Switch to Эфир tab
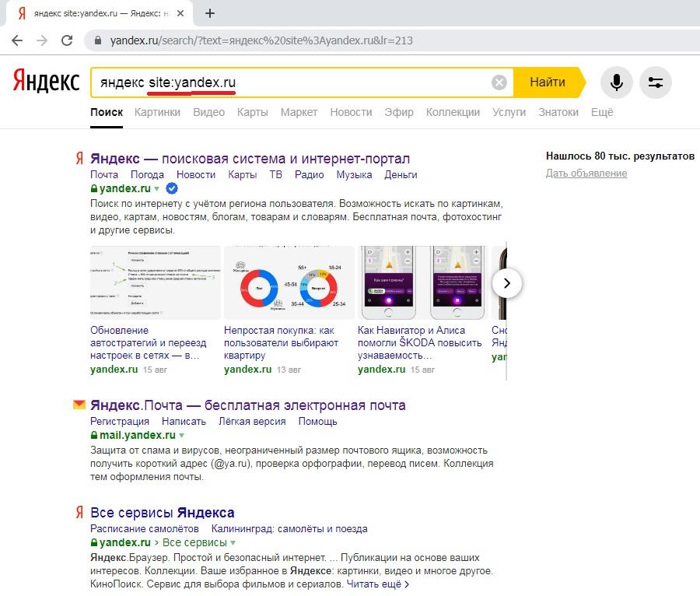Screen dimensions: 700x596 point(399,112)
